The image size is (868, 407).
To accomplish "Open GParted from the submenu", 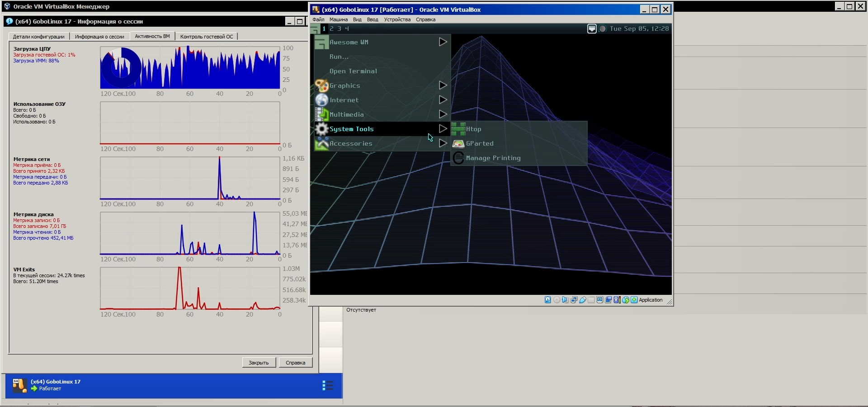I will click(x=479, y=143).
